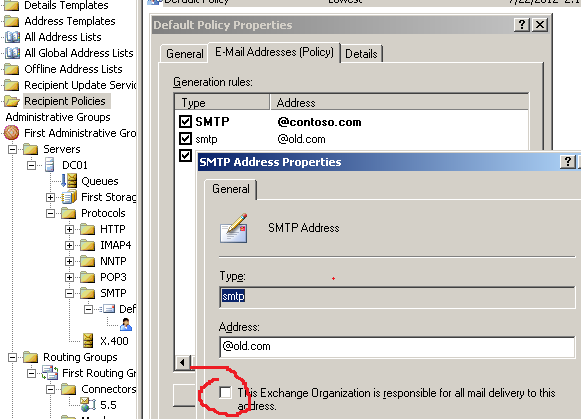Collapse the DC01 server node
The image size is (581, 419).
(31, 165)
